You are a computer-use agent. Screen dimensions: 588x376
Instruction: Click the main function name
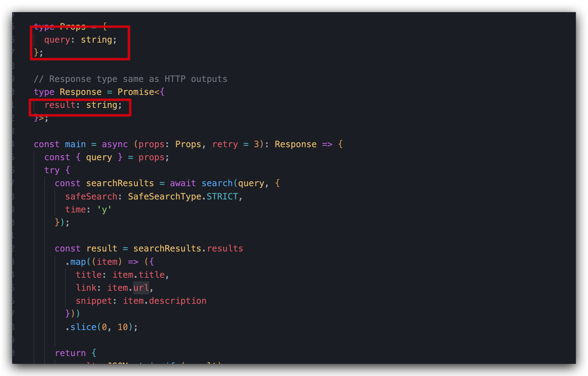click(x=75, y=144)
